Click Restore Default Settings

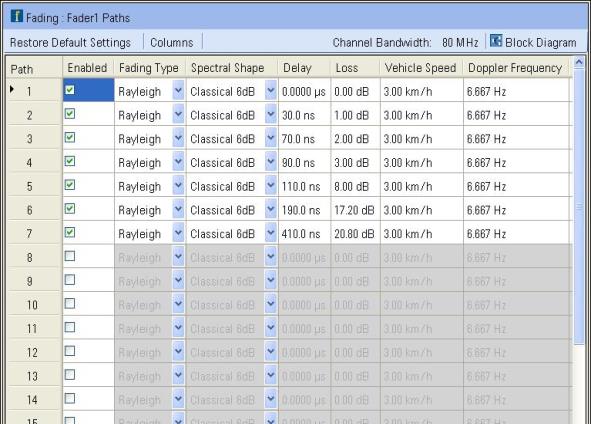coord(70,43)
